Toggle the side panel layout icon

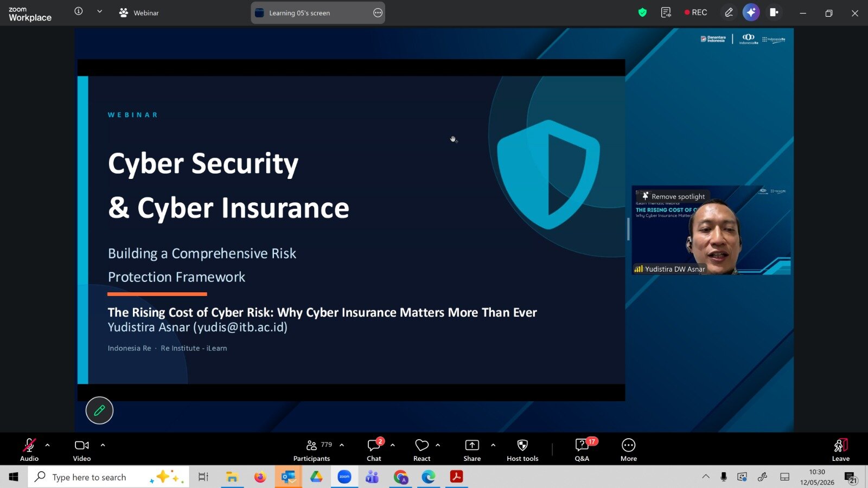click(774, 12)
